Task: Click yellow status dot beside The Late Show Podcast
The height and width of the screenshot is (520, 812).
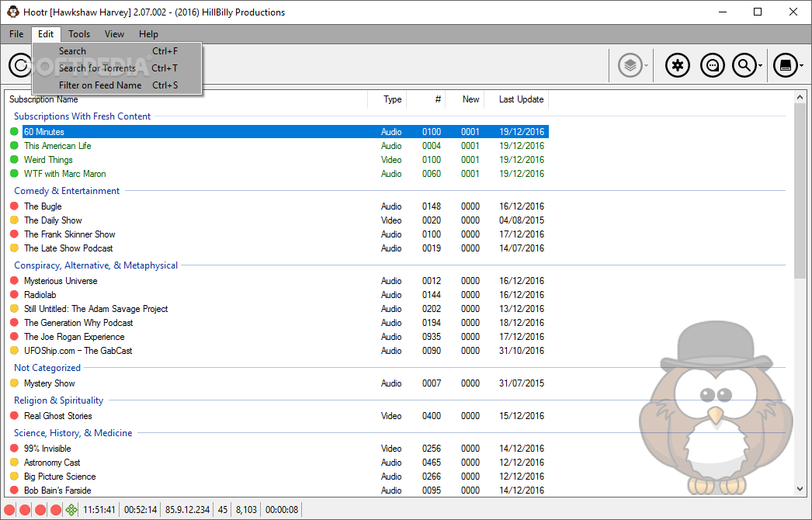Action: click(14, 248)
